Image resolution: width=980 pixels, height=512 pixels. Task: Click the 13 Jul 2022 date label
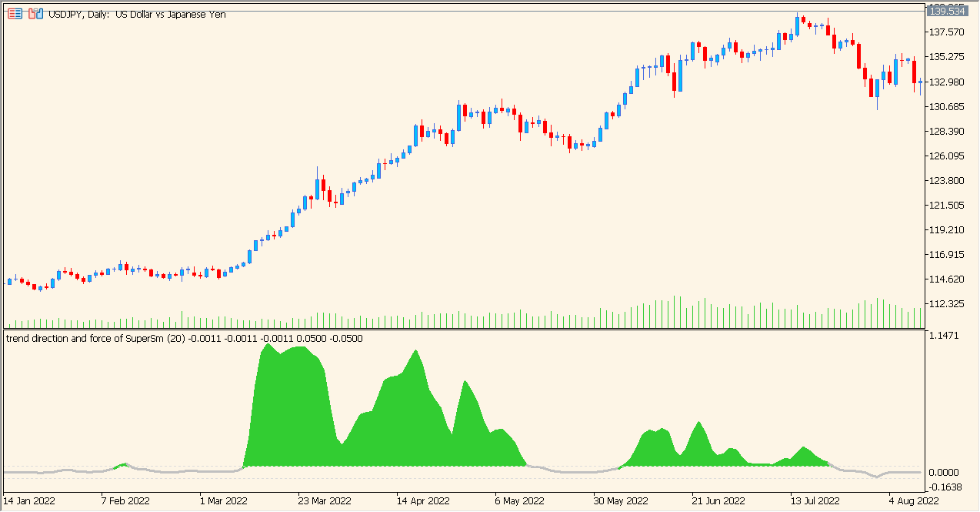817,500
